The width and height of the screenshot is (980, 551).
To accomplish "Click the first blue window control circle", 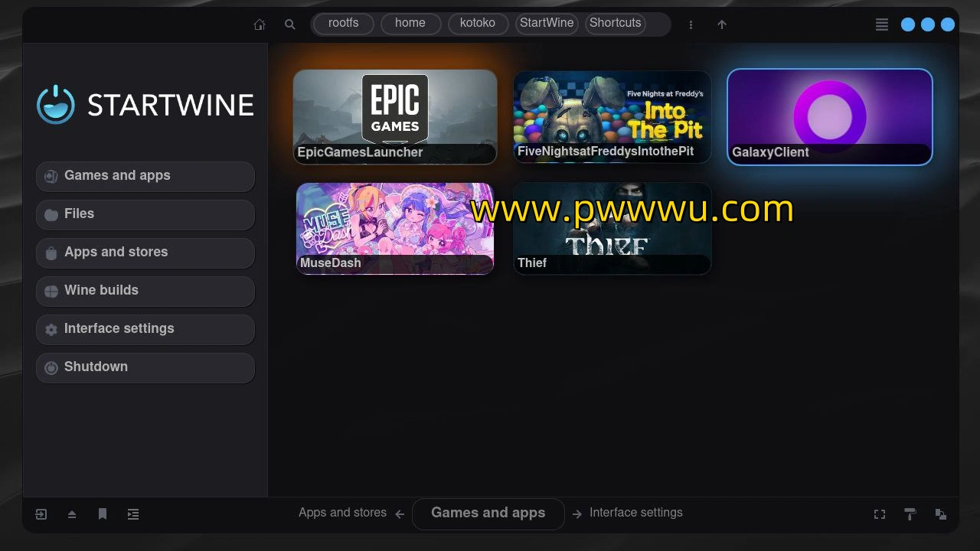I will 908,24.
